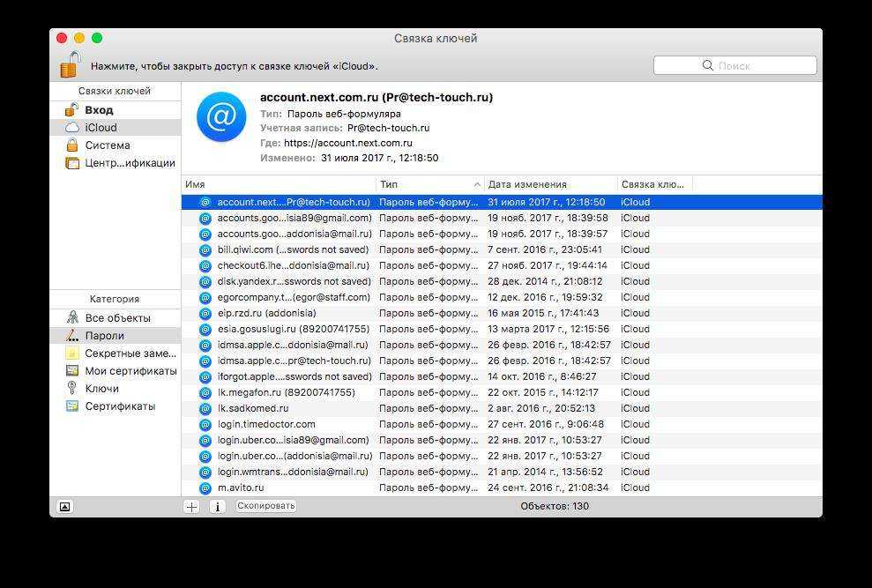Click the date 16 мая 2015 г., 17:41:43

point(543,313)
